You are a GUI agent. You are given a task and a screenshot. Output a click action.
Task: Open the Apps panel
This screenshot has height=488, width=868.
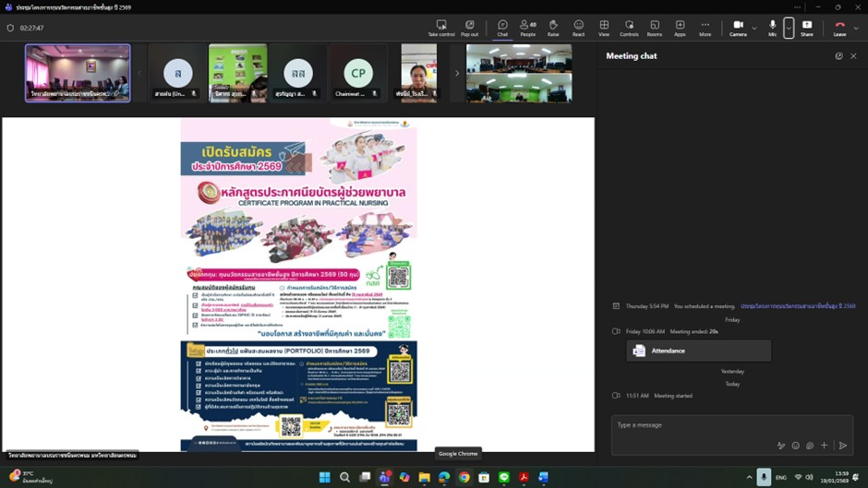click(x=680, y=28)
